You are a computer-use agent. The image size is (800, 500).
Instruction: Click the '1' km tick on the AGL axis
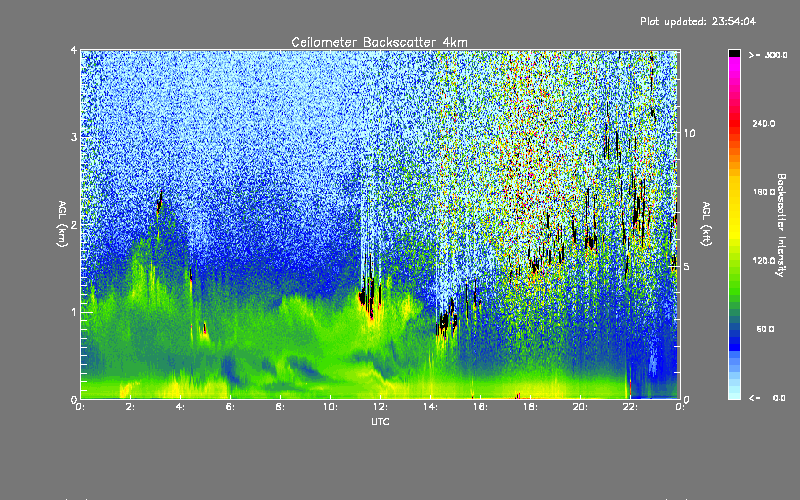click(74, 312)
